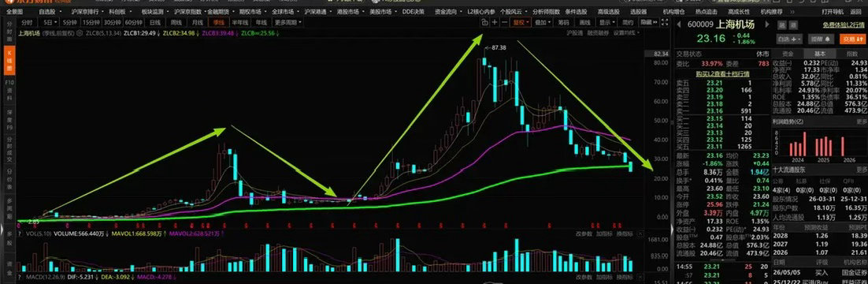Click 打开导航 button
Screen dimensions: 868x284
pos(832,11)
